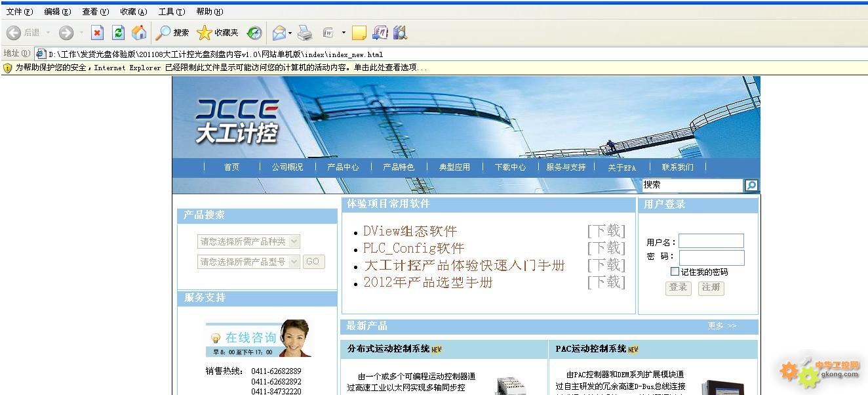Click the GO button in 产品搜索

pyautogui.click(x=313, y=262)
